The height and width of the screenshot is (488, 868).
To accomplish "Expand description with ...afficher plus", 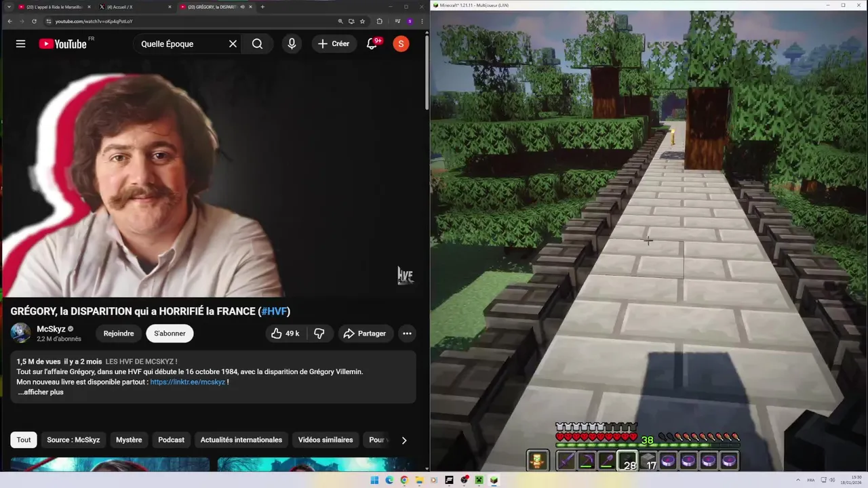I will [x=41, y=392].
